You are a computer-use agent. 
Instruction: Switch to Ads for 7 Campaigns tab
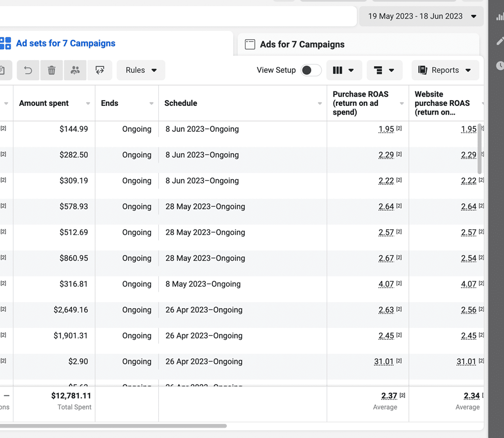click(x=302, y=44)
